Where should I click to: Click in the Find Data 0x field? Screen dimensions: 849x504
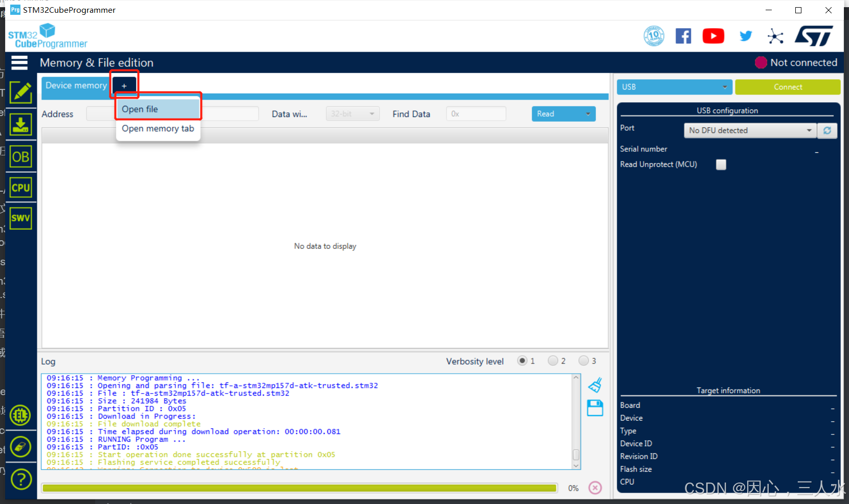coord(476,114)
